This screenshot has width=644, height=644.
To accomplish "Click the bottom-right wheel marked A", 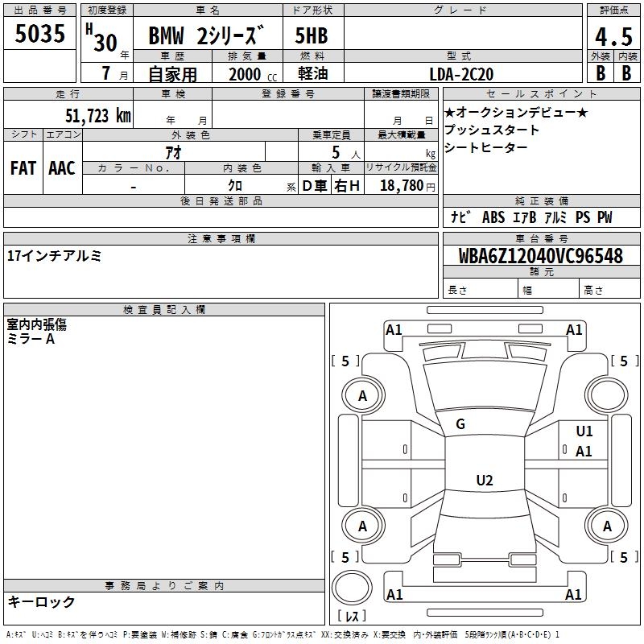I will coord(607,526).
